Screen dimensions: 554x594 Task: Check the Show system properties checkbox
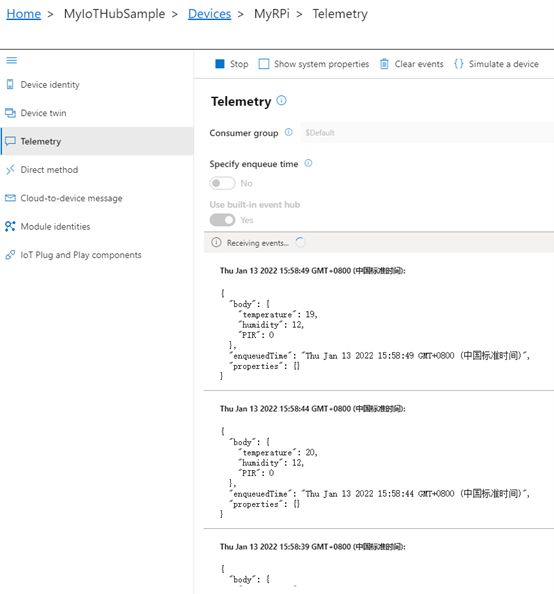point(264,64)
